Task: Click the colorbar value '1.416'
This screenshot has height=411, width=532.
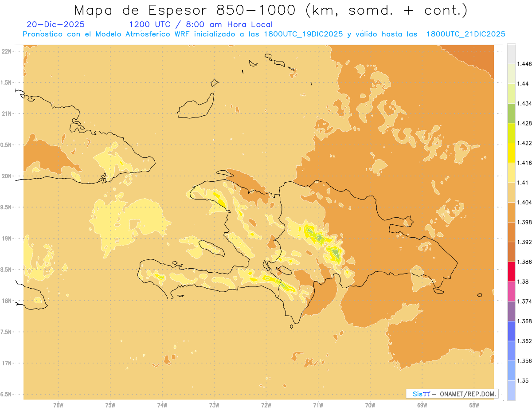Action: coord(524,163)
